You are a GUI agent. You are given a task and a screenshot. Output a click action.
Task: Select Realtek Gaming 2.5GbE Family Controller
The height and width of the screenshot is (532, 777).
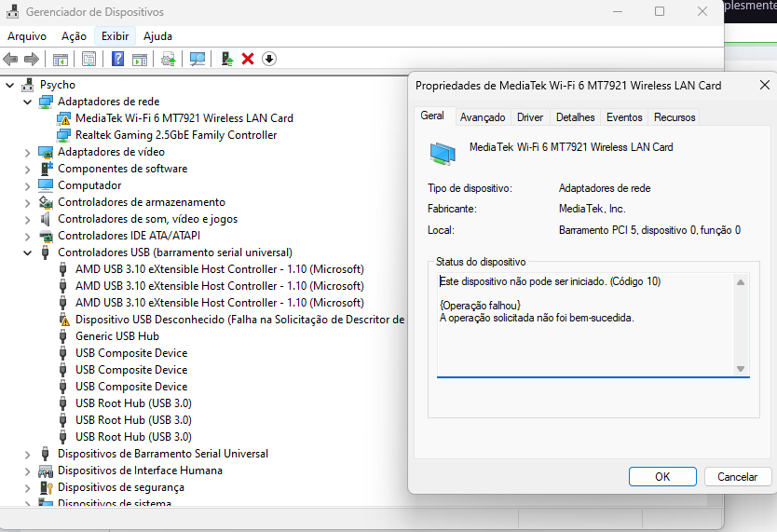[x=176, y=135]
